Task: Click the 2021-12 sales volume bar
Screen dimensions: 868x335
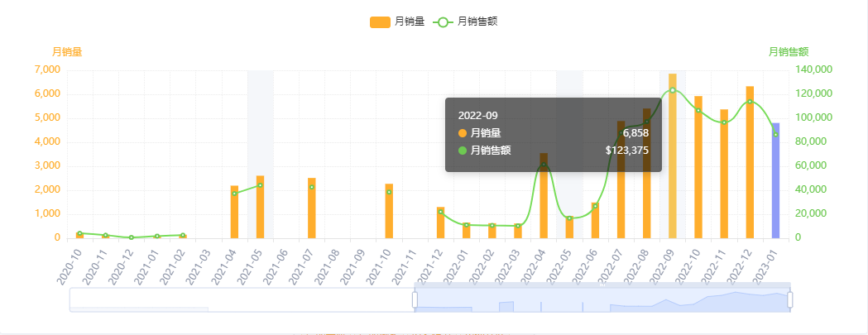Action: click(x=441, y=223)
